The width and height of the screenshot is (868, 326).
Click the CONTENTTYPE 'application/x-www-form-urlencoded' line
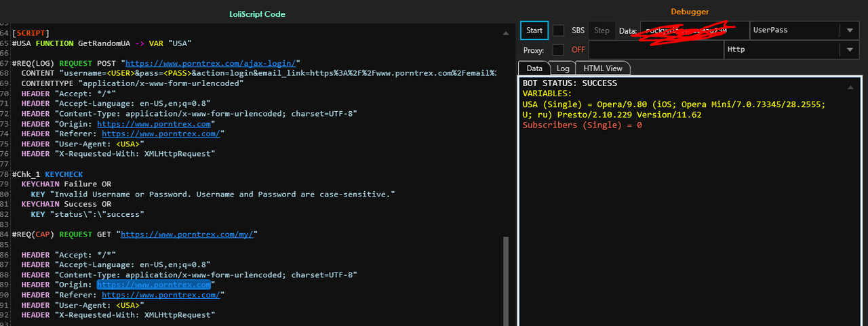click(132, 83)
